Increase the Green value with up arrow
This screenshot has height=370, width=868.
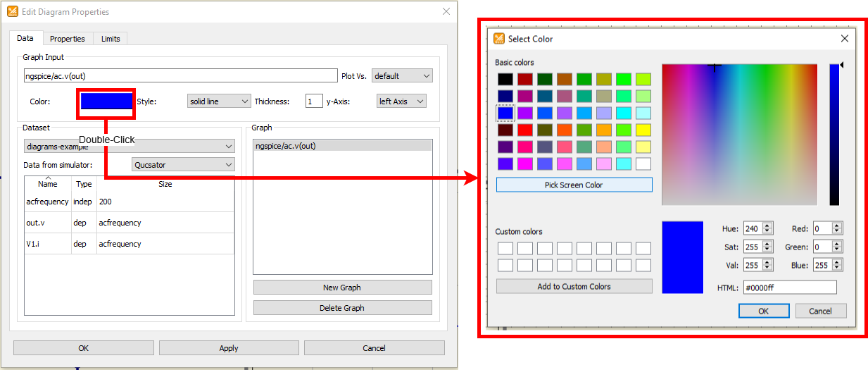click(837, 244)
